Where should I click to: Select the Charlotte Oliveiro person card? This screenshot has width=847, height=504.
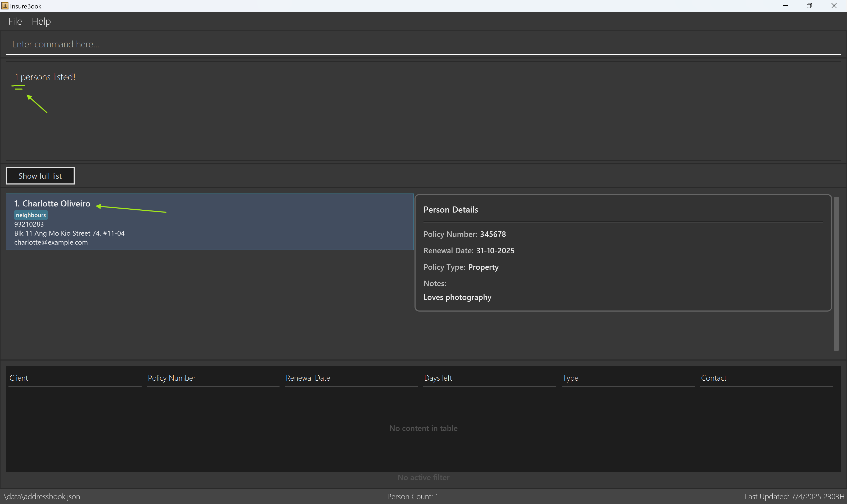(x=210, y=222)
